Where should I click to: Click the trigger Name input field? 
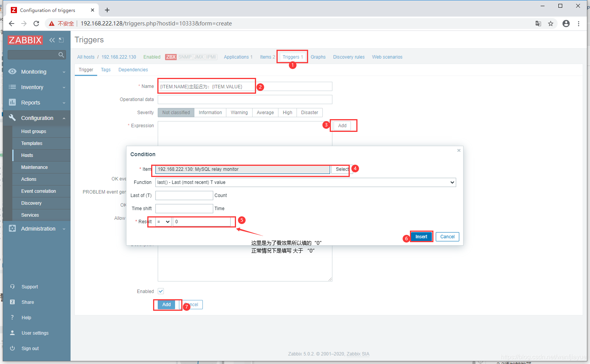245,86
